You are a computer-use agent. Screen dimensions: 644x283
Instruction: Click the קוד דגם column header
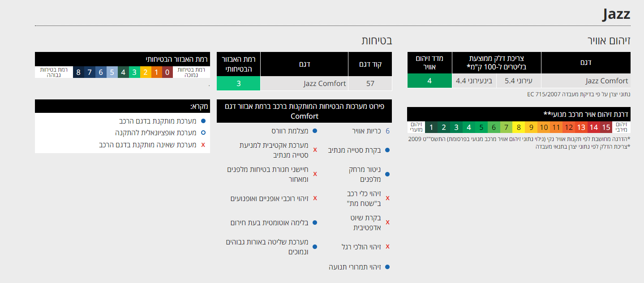(x=370, y=64)
